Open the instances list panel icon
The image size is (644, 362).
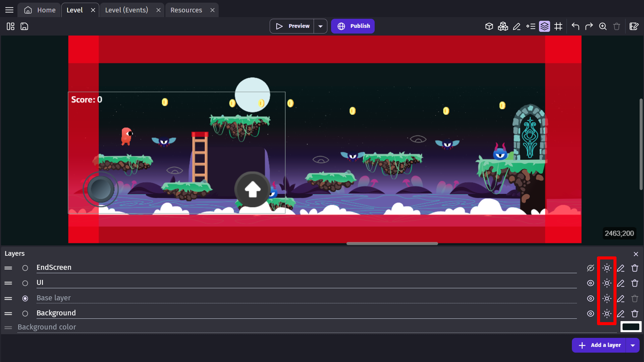click(531, 26)
